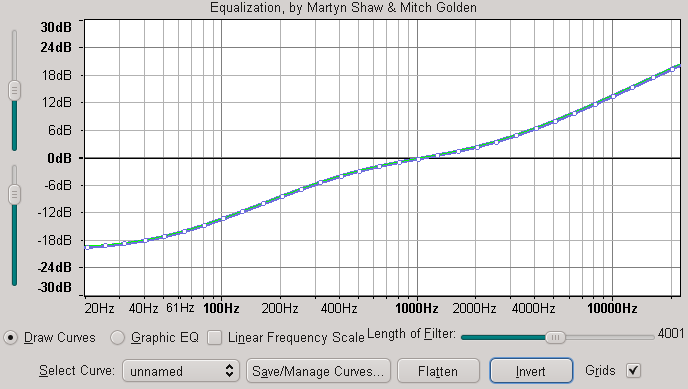The image size is (688, 389).
Task: Click the Save/Manage Curves button
Action: point(318,371)
